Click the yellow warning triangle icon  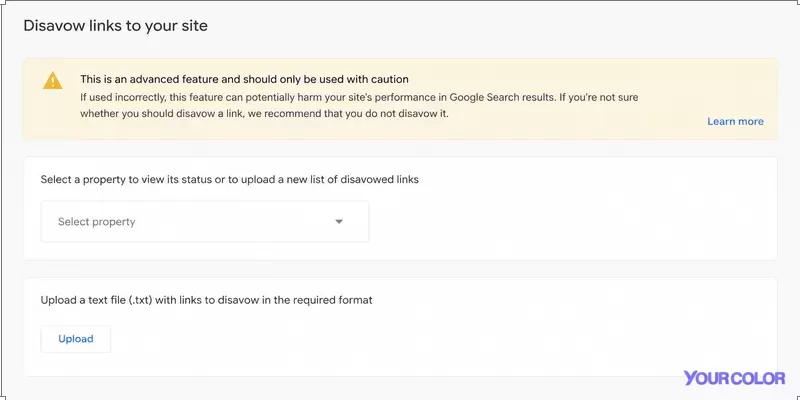pyautogui.click(x=53, y=81)
